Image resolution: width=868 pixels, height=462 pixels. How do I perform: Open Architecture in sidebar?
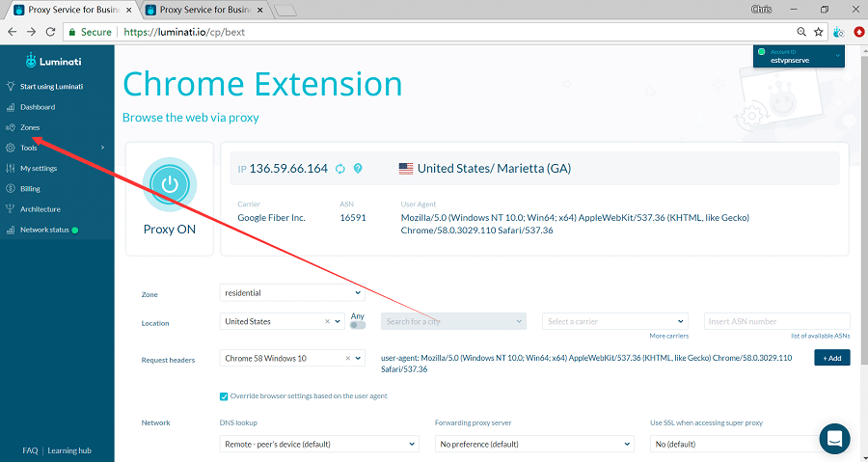[41, 209]
